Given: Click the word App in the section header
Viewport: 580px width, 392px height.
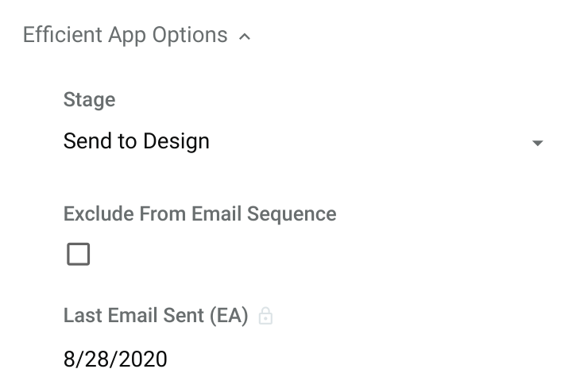Looking at the screenshot, I should (127, 36).
